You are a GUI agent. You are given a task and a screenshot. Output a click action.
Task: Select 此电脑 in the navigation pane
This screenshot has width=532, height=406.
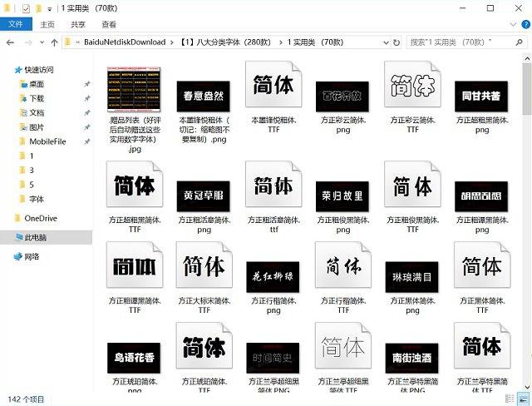point(46,237)
